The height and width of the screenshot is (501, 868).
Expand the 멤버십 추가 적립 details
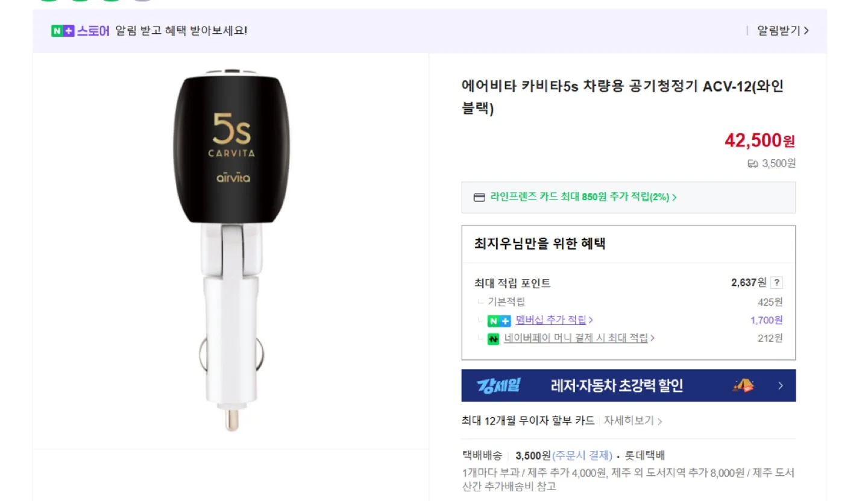point(554,320)
